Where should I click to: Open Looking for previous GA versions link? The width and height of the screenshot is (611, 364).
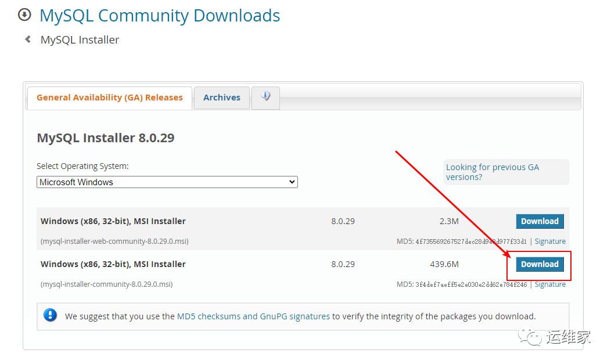[493, 172]
